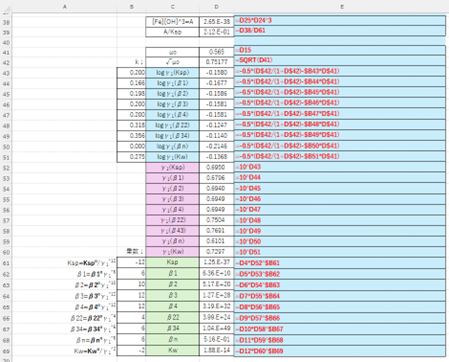Select the formula =D15

coord(340,50)
